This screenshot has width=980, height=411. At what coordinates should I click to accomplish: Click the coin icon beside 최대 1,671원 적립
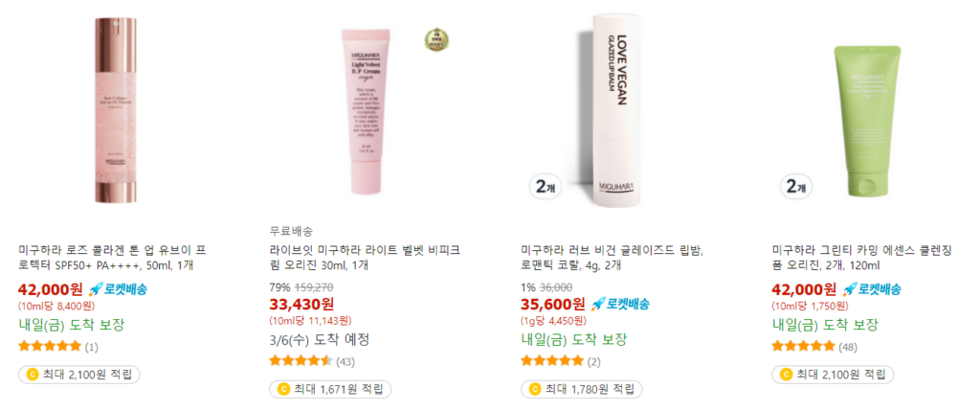pos(282,389)
